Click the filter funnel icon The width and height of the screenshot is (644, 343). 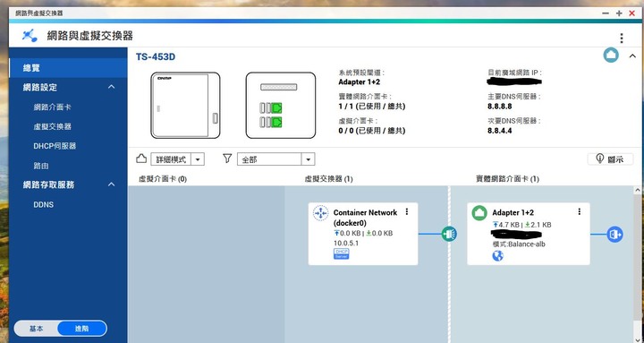tap(227, 159)
